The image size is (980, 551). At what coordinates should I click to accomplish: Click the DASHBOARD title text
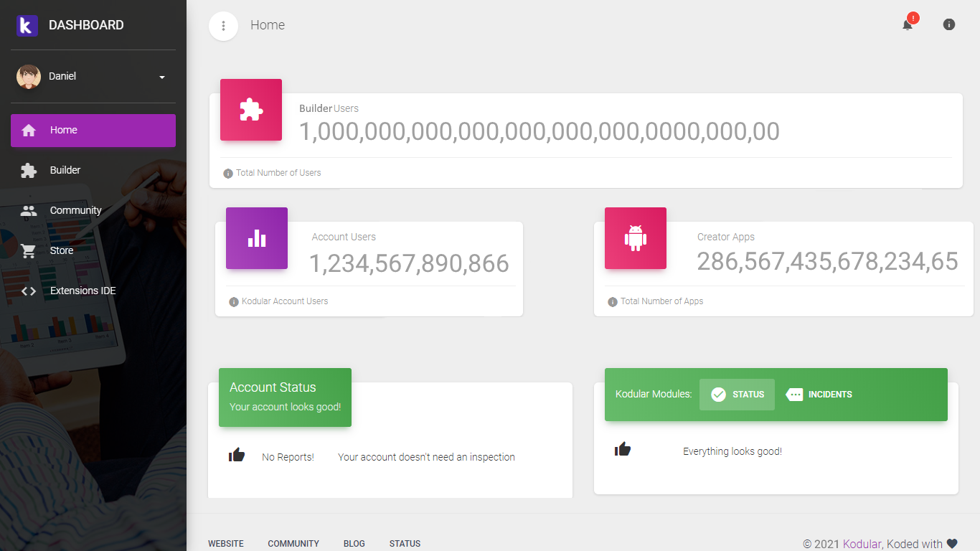(x=86, y=25)
